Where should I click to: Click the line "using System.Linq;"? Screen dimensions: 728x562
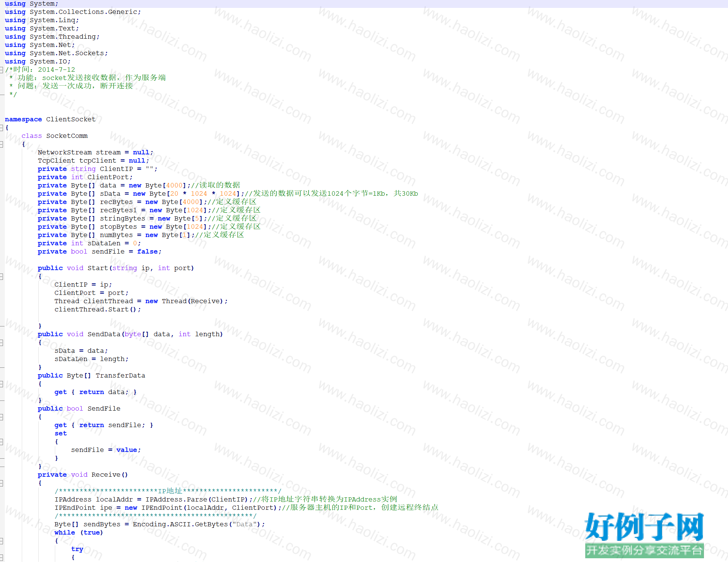42,20
